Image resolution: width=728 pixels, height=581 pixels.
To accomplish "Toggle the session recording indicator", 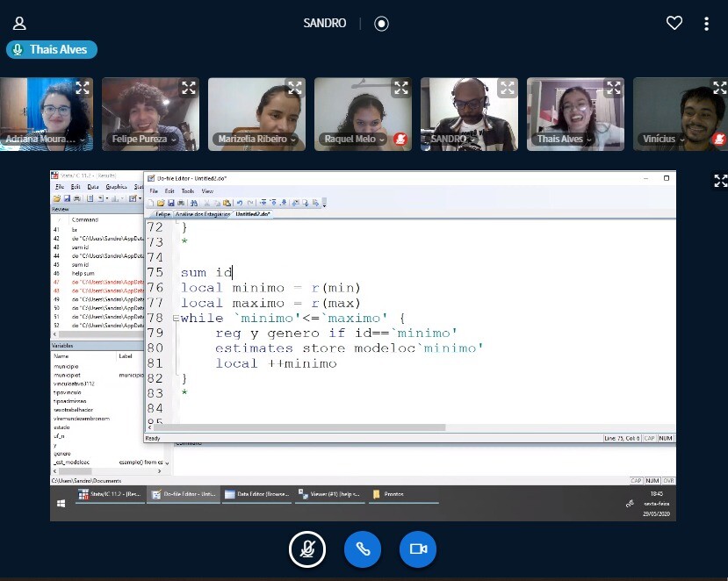I will (x=381, y=24).
